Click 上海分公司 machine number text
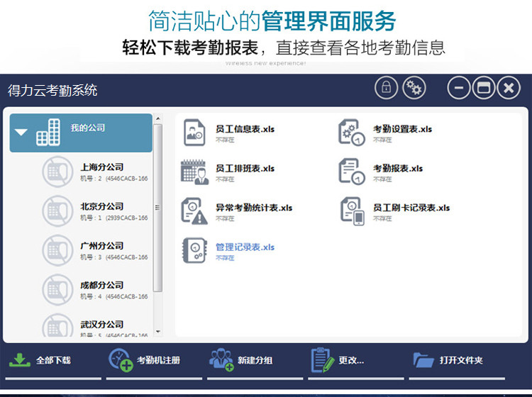Image resolution: width=532 pixels, height=397 pixels. tap(114, 179)
